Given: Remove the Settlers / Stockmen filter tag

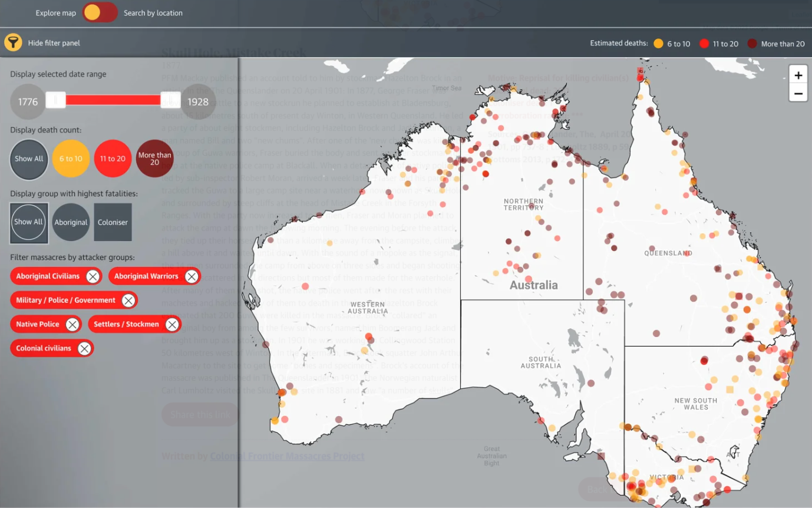Looking at the screenshot, I should click(171, 325).
